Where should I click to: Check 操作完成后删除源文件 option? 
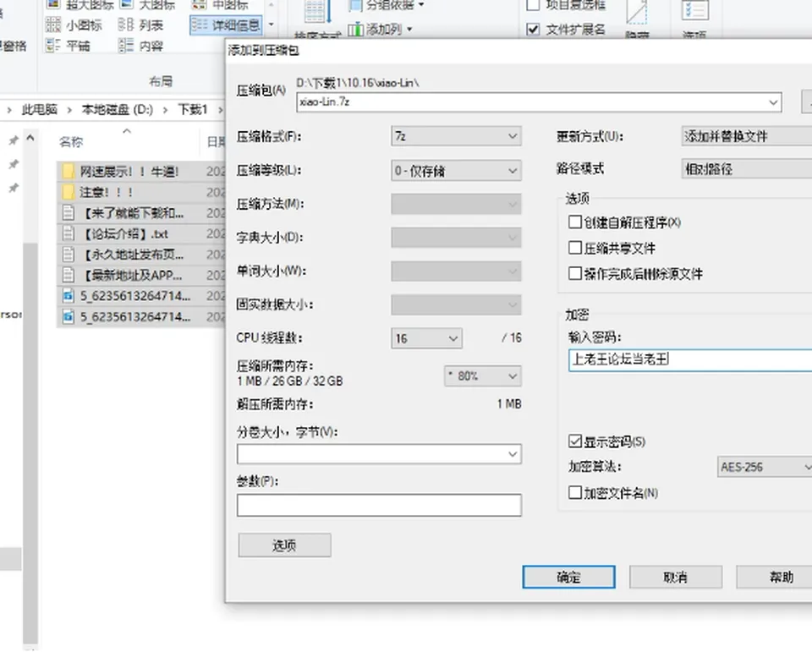(575, 273)
